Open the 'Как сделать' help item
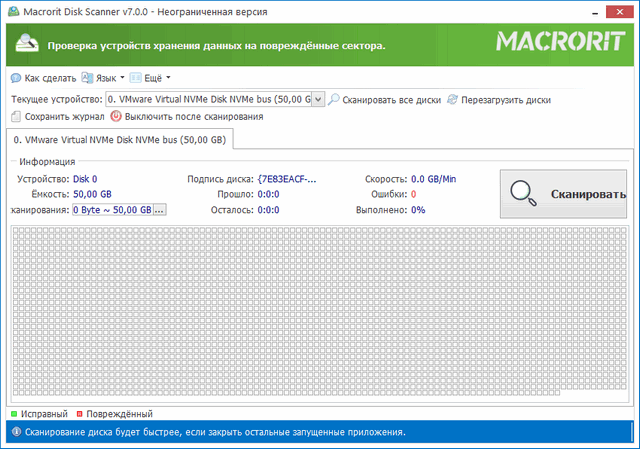This screenshot has height=449, width=640. coord(44,78)
